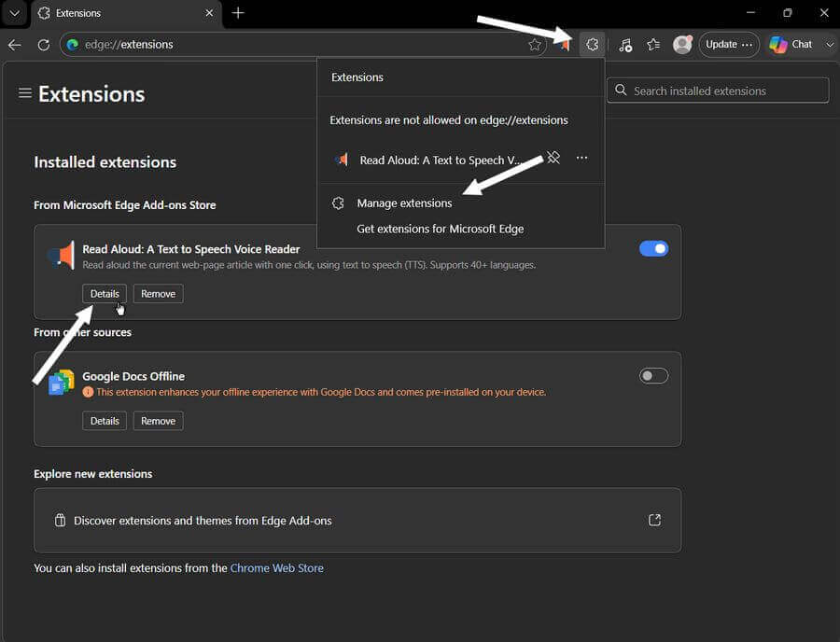Open Discover extensions and themes from Edge Add-ons
This screenshot has height=642, width=840.
pyautogui.click(x=357, y=521)
